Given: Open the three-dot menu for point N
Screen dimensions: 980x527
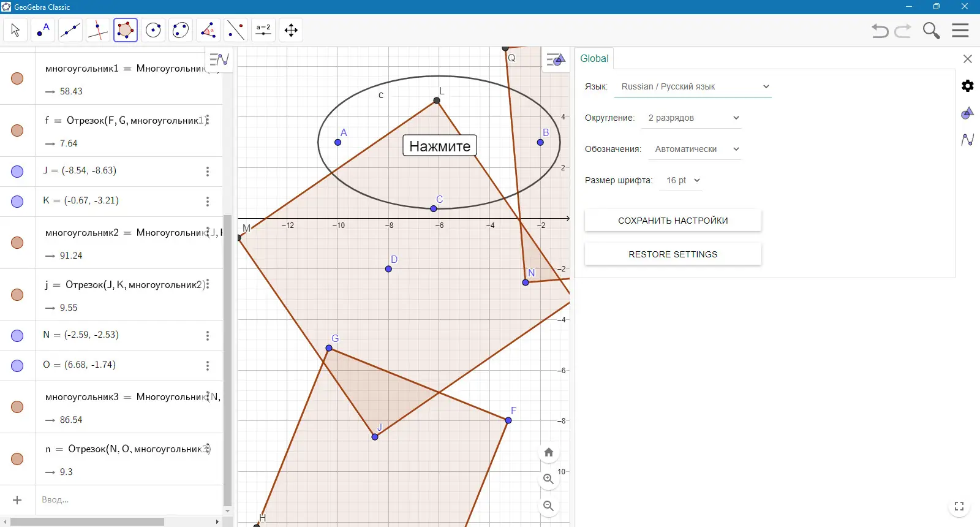Looking at the screenshot, I should coord(208,336).
